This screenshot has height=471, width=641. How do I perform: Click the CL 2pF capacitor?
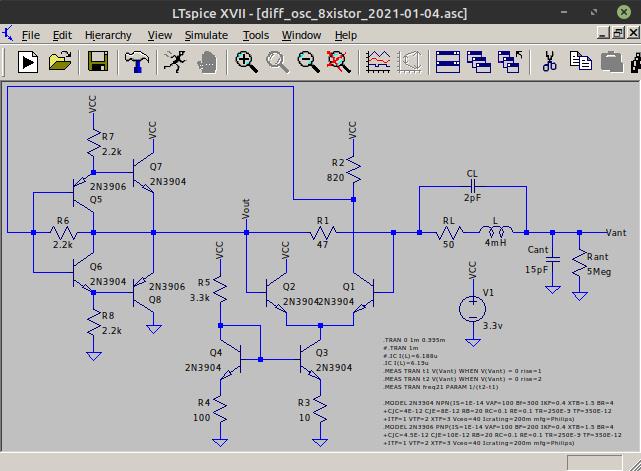click(x=473, y=186)
